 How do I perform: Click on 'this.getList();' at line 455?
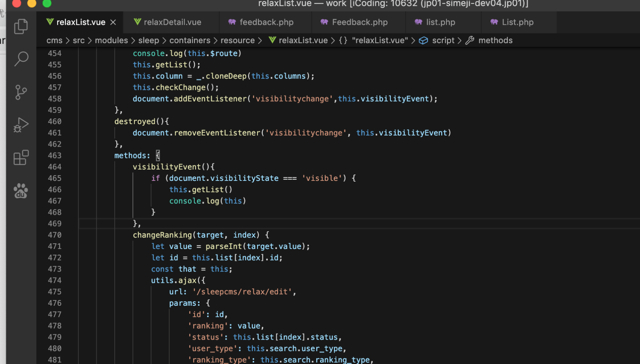click(x=166, y=65)
